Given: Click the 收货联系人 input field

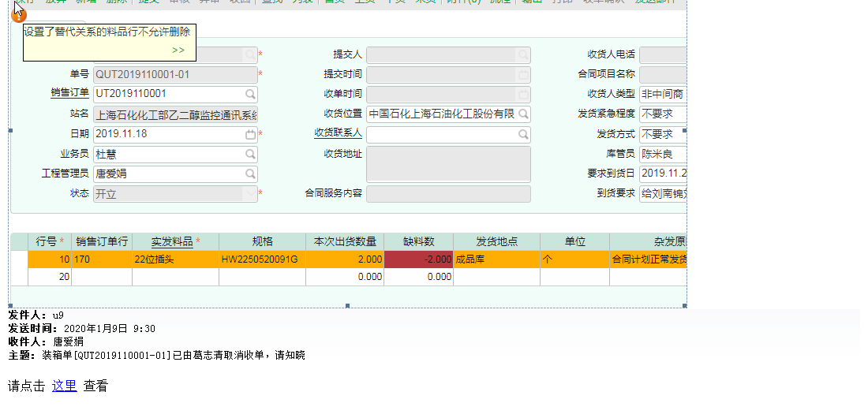Looking at the screenshot, I should pyautogui.click(x=440, y=134).
